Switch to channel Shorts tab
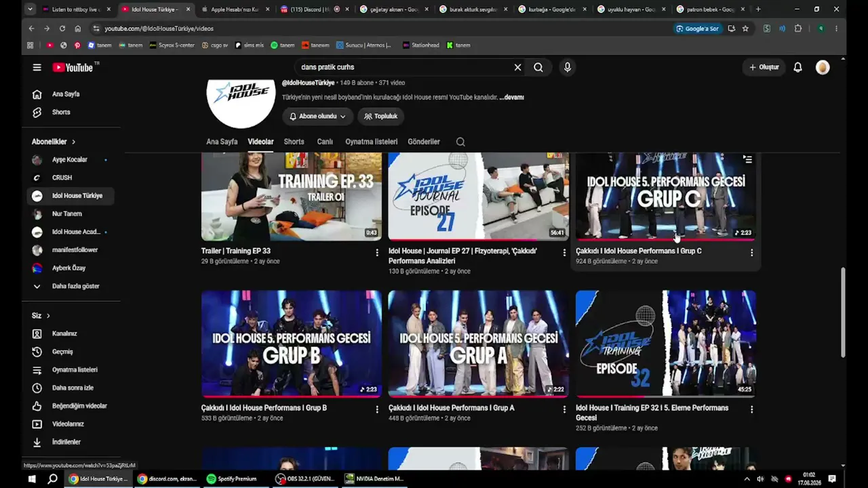This screenshot has width=868, height=488. coord(294,142)
